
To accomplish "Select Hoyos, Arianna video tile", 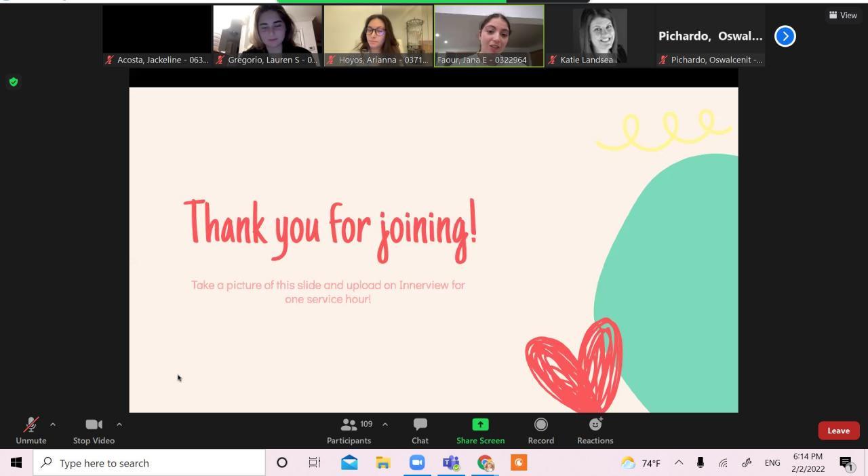I will [x=378, y=36].
